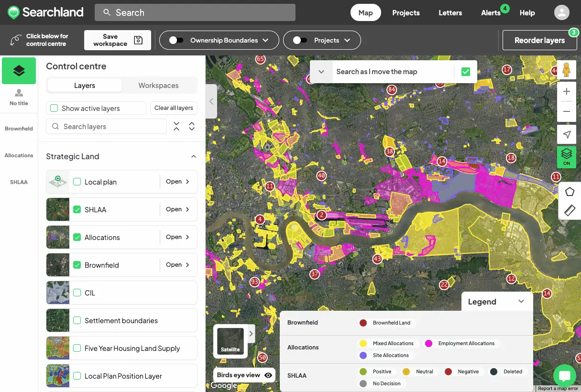Select the measure ruler tool
The image size is (581, 392).
[x=570, y=210]
